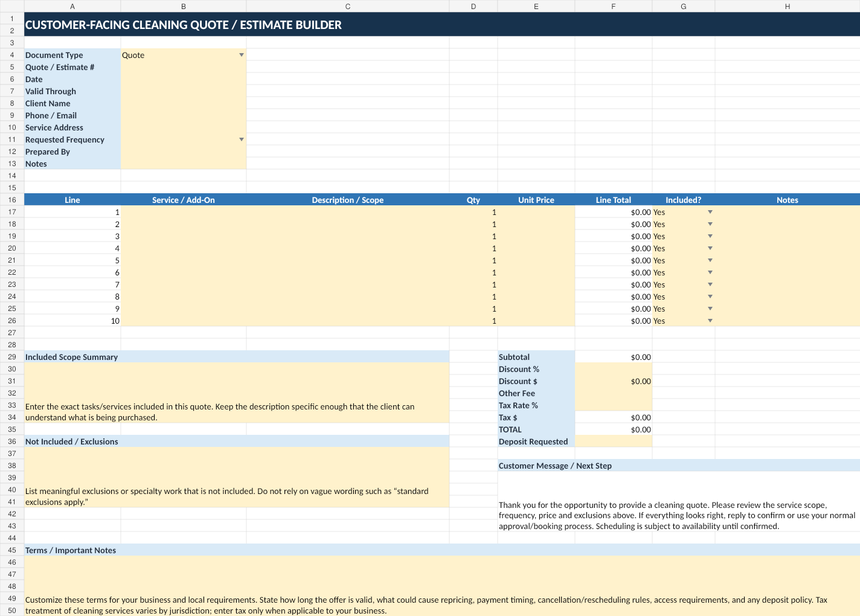Click the input cell beside 'Date'
Screen dimensions: 860x616
(184, 79)
